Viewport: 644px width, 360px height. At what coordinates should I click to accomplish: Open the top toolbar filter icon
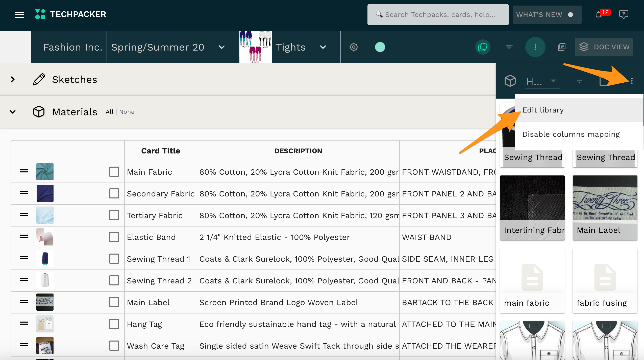509,47
